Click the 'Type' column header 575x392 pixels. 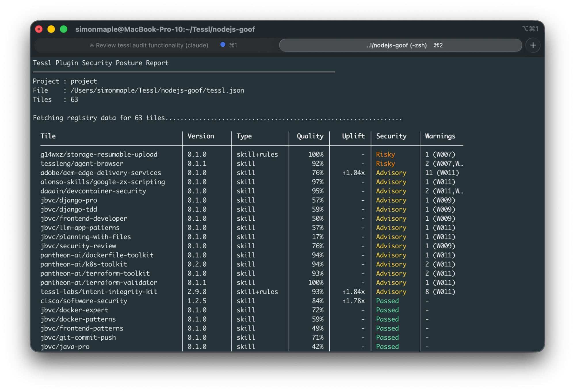coord(244,136)
